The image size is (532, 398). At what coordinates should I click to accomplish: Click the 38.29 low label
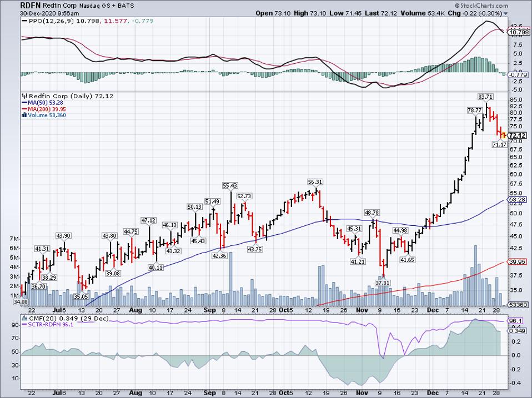click(x=49, y=278)
